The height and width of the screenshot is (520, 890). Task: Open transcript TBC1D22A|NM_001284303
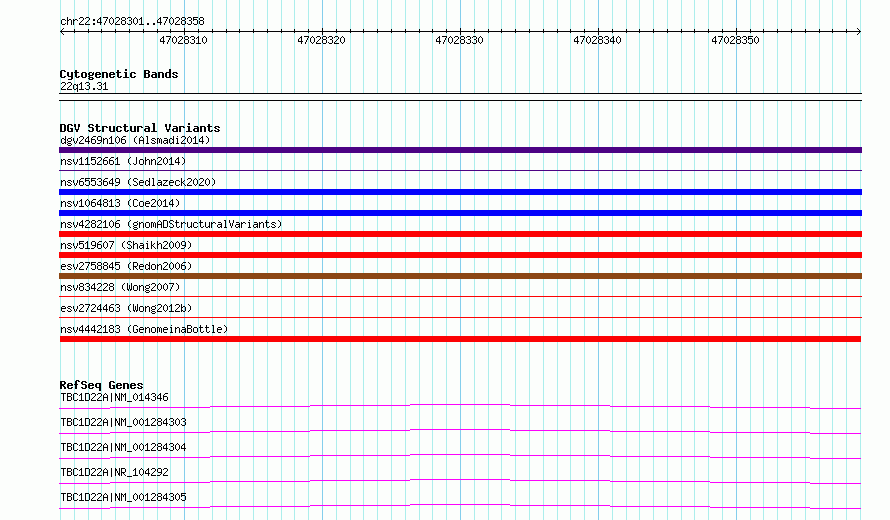(x=123, y=422)
